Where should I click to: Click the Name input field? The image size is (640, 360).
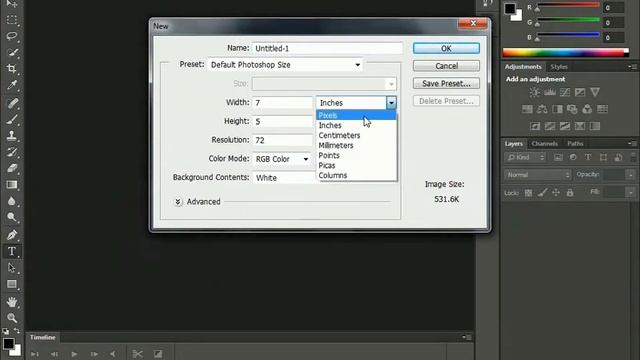(327, 48)
